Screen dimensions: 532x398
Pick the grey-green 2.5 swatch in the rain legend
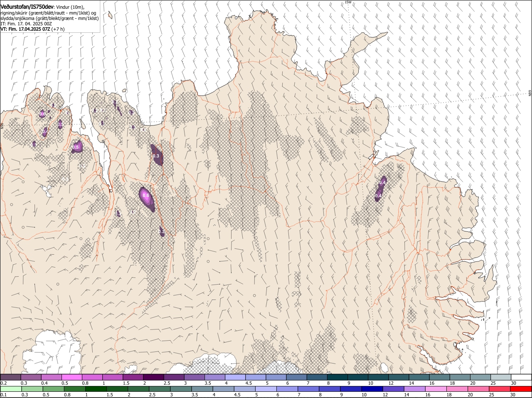point(160,389)
